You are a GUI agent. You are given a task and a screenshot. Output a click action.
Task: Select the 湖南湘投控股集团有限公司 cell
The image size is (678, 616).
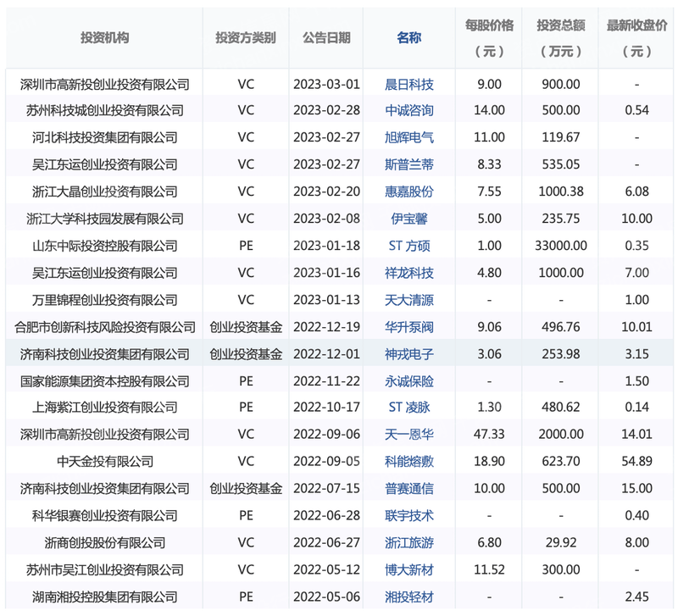(x=104, y=597)
